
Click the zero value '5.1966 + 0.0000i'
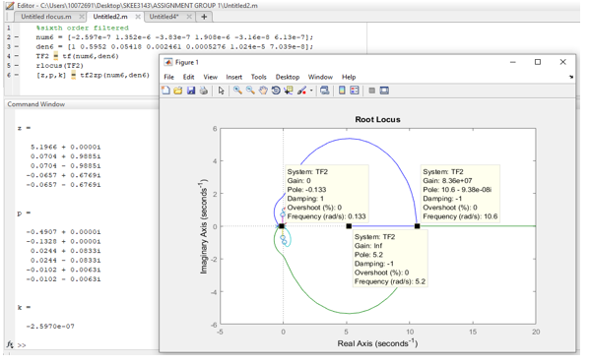coord(65,147)
